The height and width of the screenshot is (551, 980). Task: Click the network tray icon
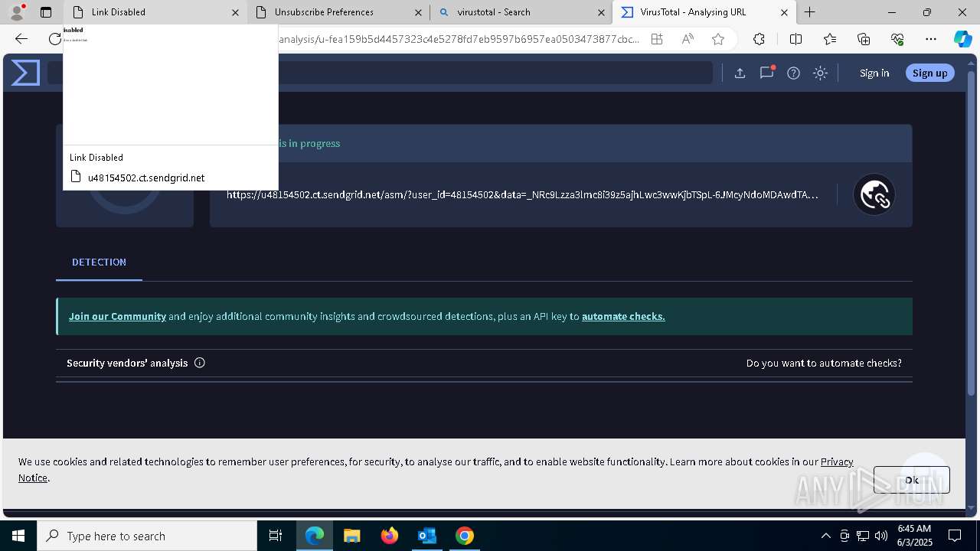pos(863,536)
